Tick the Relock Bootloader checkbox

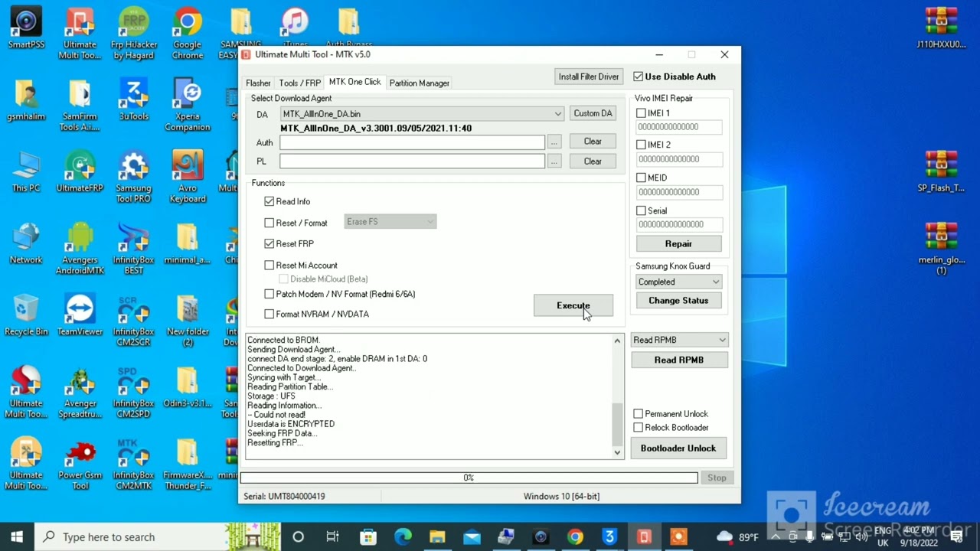(x=638, y=427)
